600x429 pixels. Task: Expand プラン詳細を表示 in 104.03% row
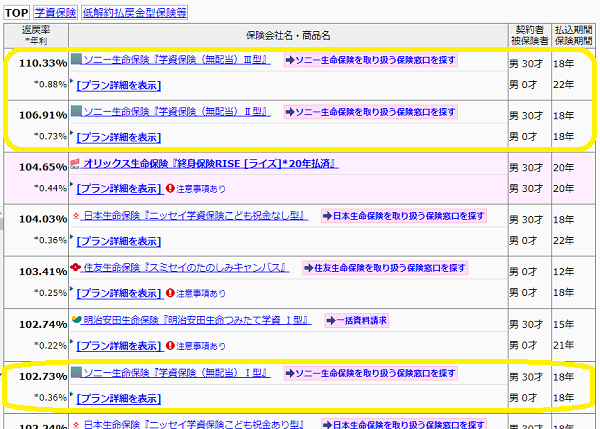coord(119,241)
